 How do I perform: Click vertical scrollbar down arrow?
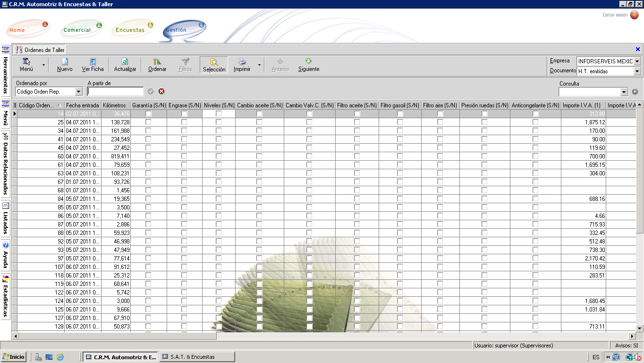(x=640, y=328)
